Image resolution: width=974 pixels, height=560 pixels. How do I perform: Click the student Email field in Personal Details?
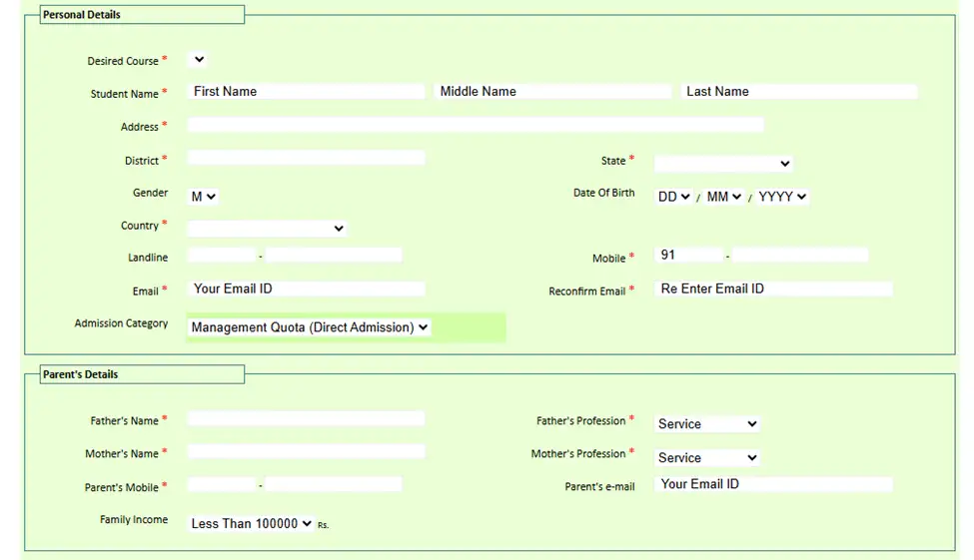click(x=307, y=288)
